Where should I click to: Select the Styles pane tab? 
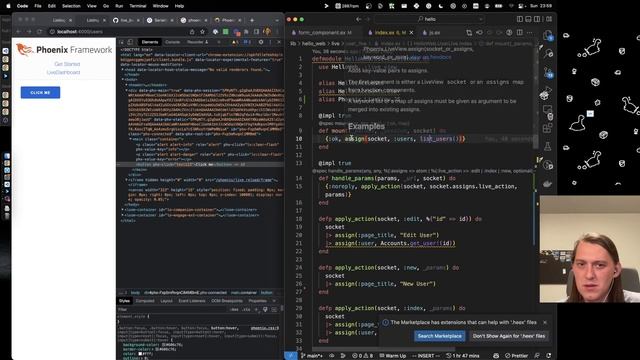(124, 301)
